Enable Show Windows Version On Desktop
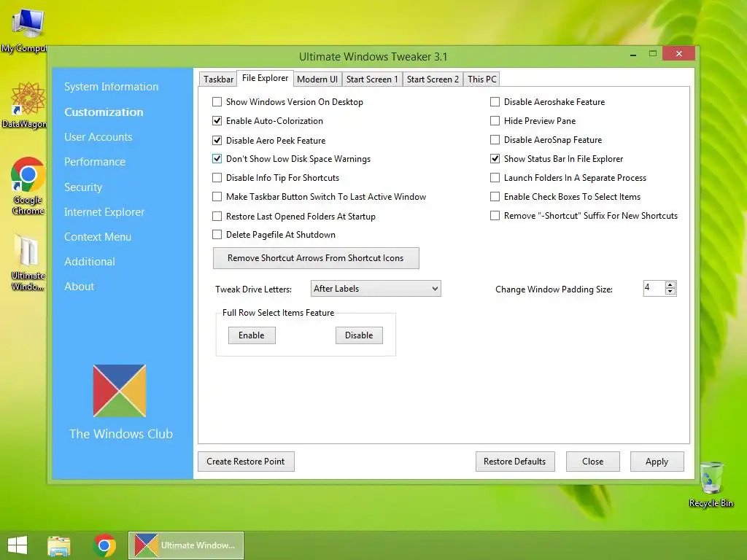 click(x=217, y=102)
